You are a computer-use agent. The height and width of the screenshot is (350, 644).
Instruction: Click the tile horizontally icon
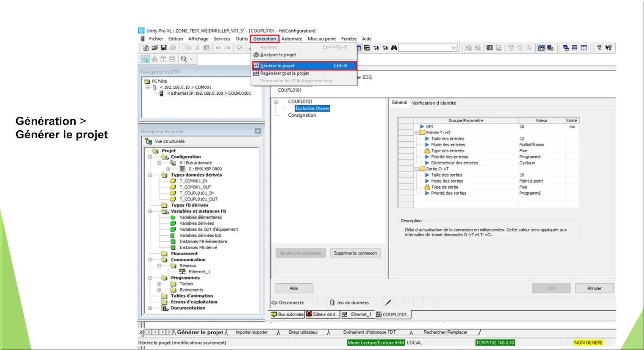pyautogui.click(x=575, y=48)
